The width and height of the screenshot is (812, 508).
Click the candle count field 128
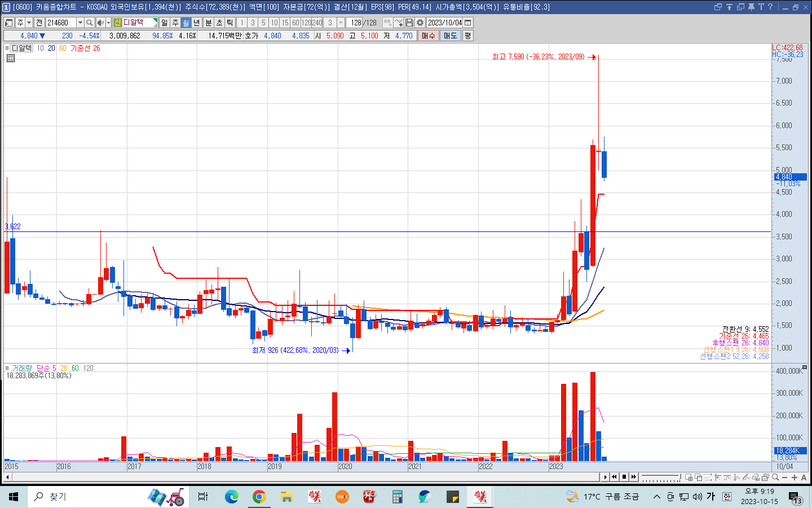(354, 23)
